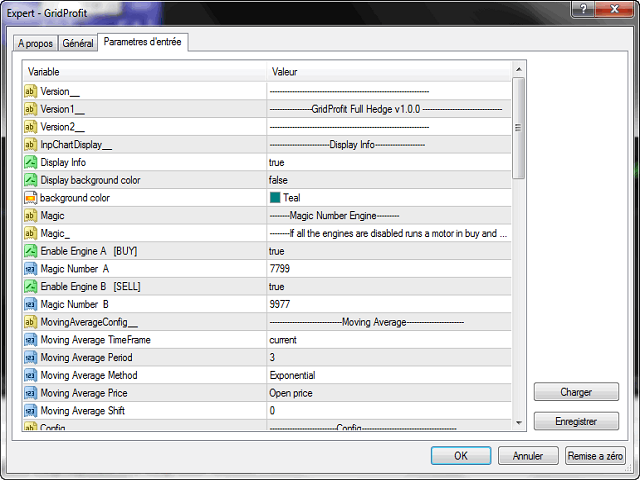Click the color-type icon beside background color
Image resolution: width=640 pixels, height=480 pixels.
(x=31, y=198)
